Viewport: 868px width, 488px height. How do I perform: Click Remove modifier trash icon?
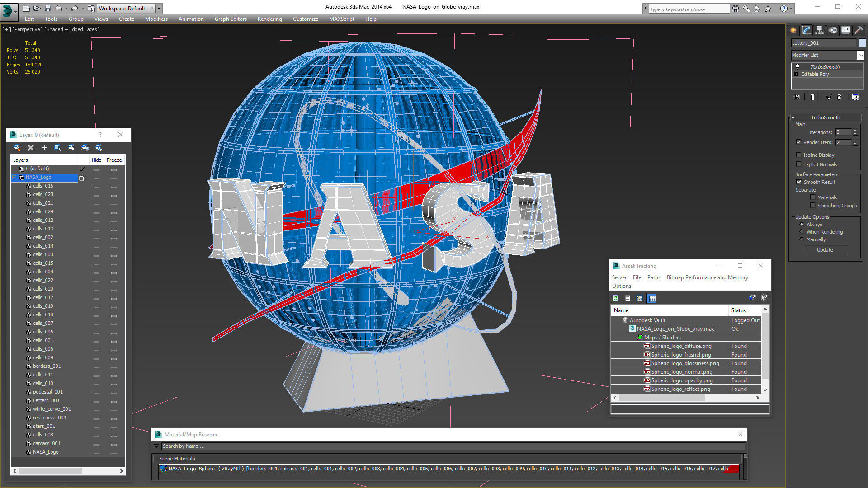tap(839, 97)
